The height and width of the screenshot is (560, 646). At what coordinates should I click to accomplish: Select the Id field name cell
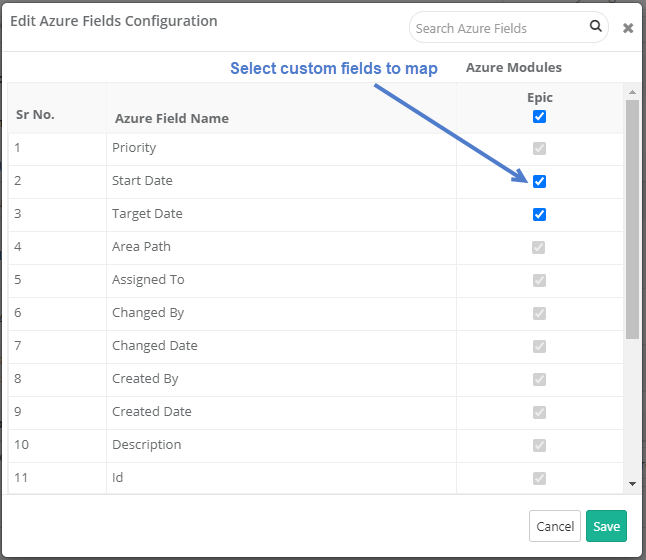pyautogui.click(x=281, y=478)
